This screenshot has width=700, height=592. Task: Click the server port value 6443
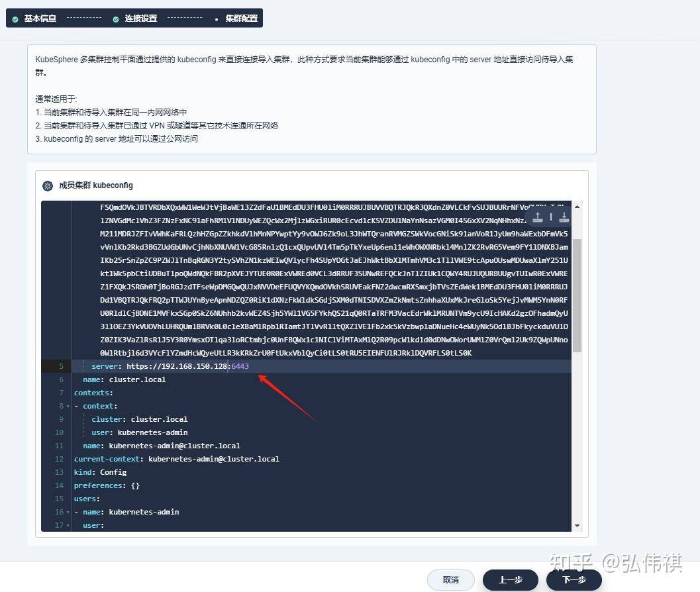tap(240, 366)
